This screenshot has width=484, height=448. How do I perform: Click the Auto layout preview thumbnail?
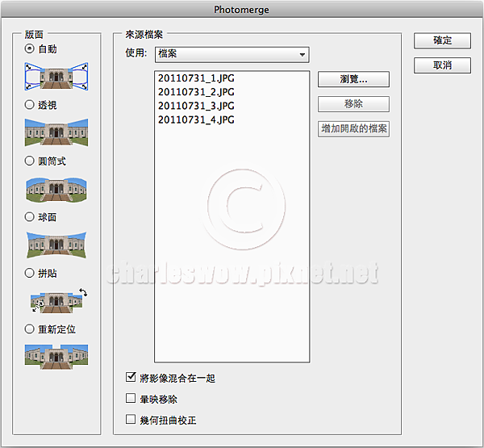click(56, 77)
